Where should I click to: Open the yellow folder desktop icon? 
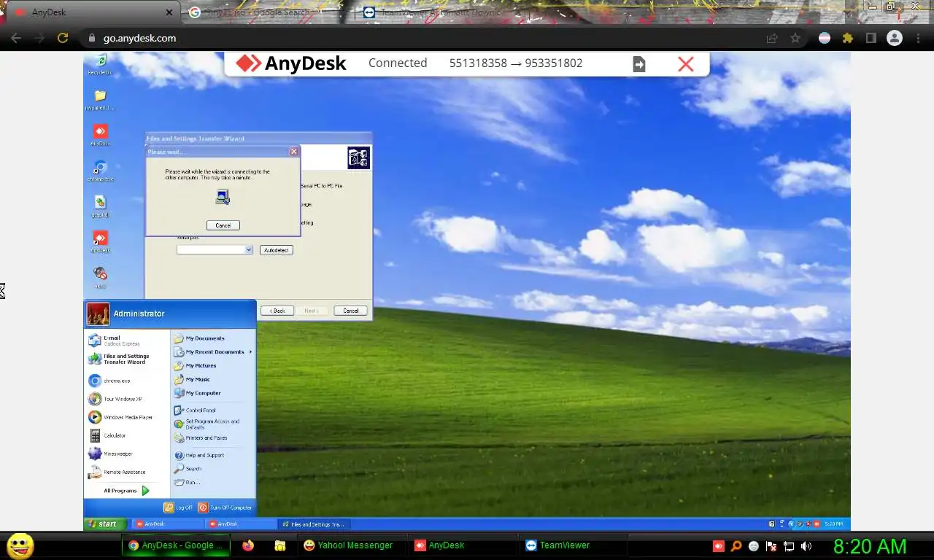point(100,99)
